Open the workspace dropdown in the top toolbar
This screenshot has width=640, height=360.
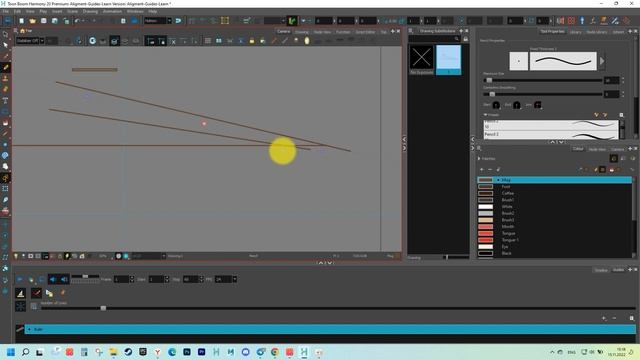coord(158,20)
